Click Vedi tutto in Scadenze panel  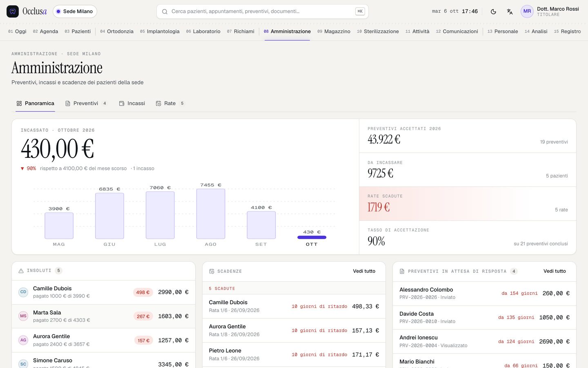(x=364, y=271)
